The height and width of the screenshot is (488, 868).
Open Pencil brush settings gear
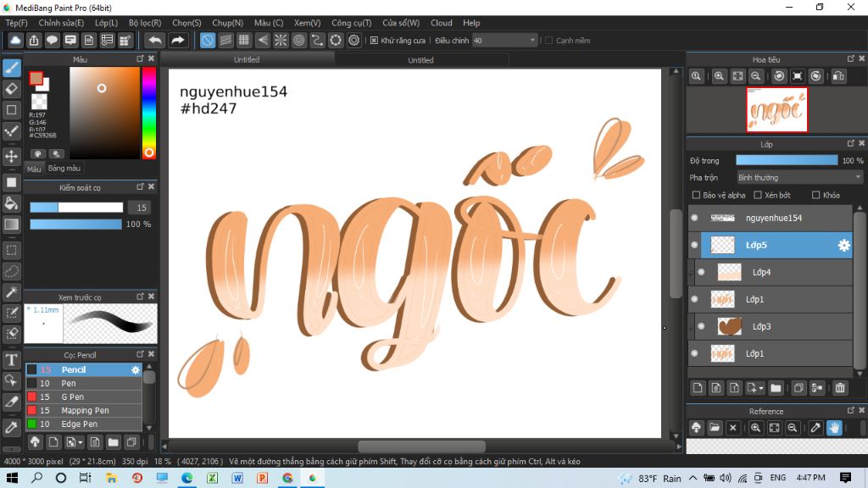point(136,369)
